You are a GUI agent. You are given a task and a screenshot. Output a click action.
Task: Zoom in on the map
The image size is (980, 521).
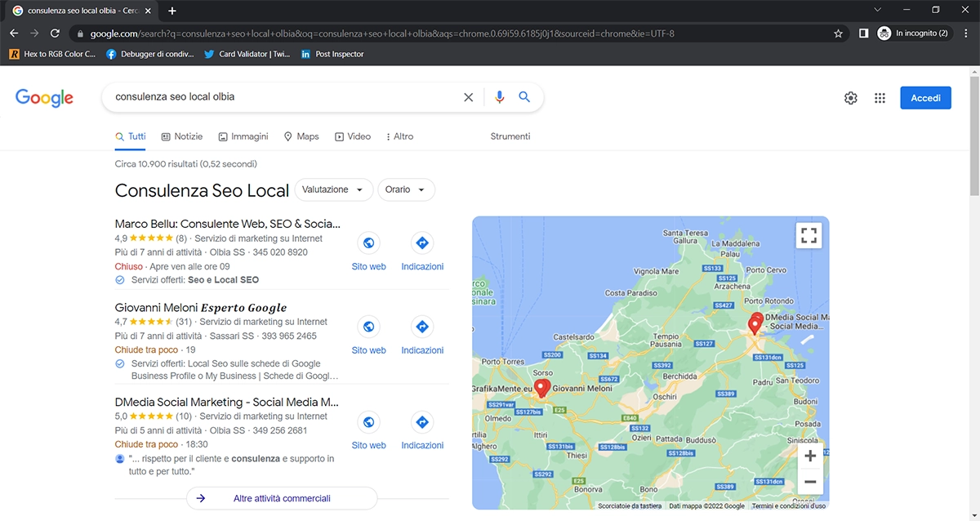(810, 456)
